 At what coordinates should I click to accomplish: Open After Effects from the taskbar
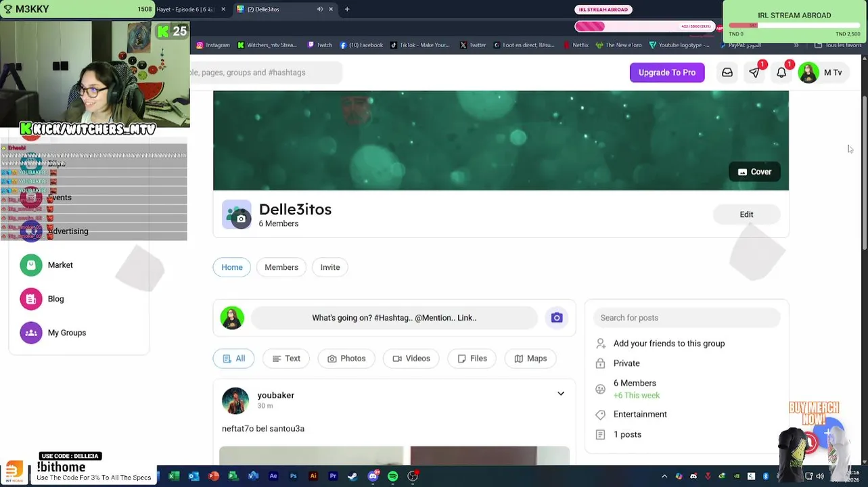(x=273, y=476)
